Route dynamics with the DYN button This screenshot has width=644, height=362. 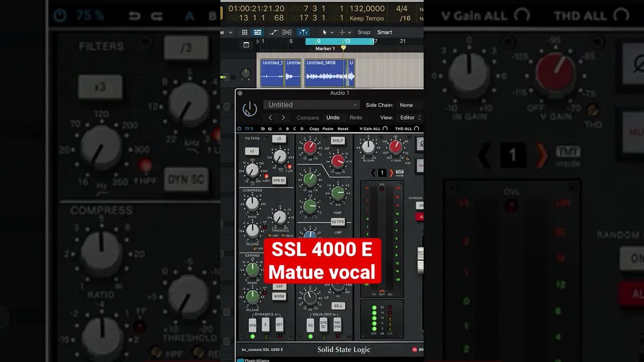click(x=253, y=325)
